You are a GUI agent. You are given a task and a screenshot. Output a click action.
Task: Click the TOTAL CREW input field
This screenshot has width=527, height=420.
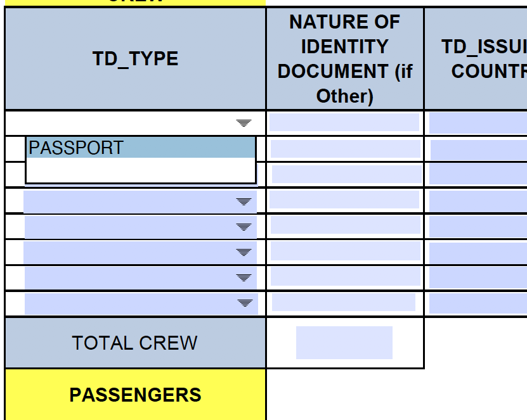coord(344,343)
